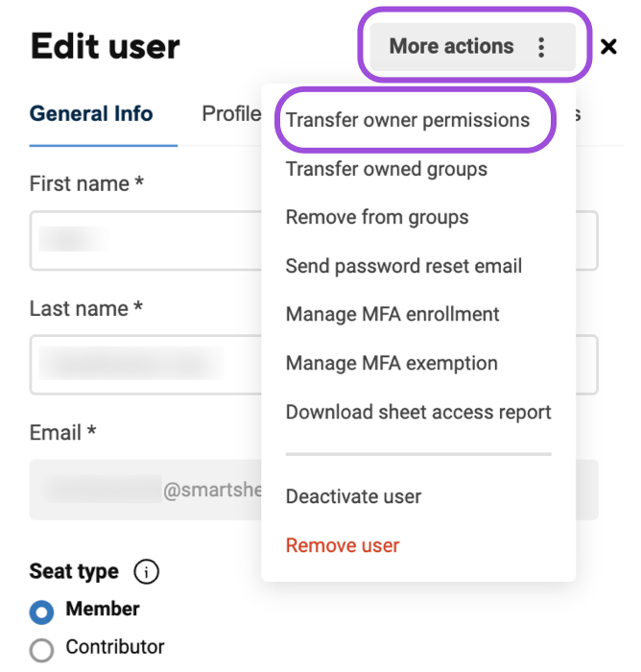Select Remove from groups option
641x672 pixels.
tap(377, 217)
